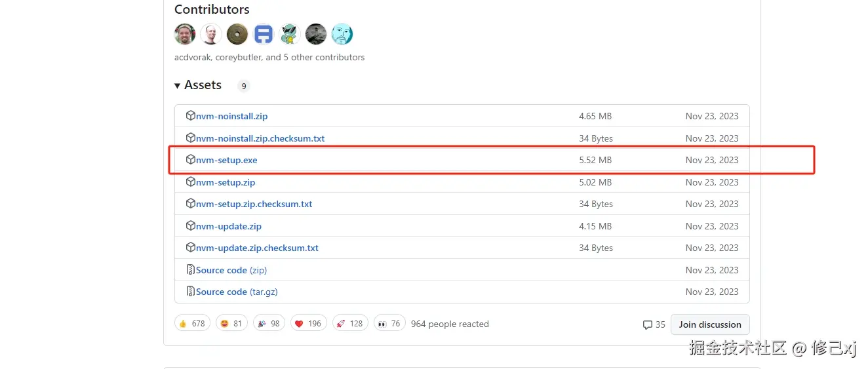Open second contributor avatar, bald man
This screenshot has width=868, height=369.
click(x=211, y=34)
